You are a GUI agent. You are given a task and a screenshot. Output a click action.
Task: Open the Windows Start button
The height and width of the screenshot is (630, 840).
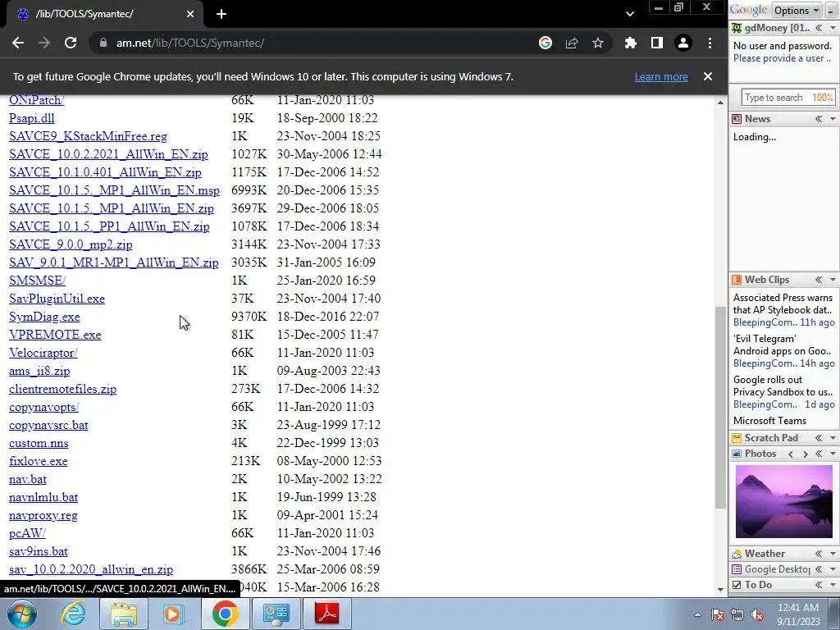22,614
